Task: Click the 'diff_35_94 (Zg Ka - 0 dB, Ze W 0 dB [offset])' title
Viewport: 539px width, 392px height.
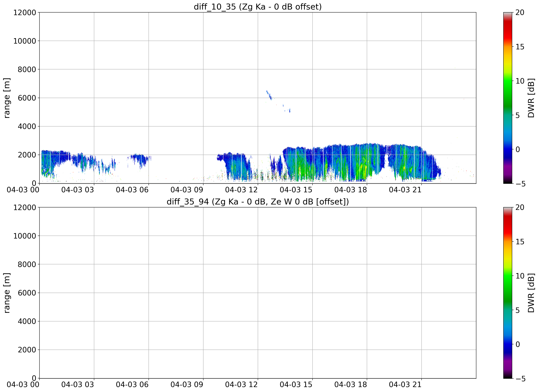Action: [x=258, y=202]
